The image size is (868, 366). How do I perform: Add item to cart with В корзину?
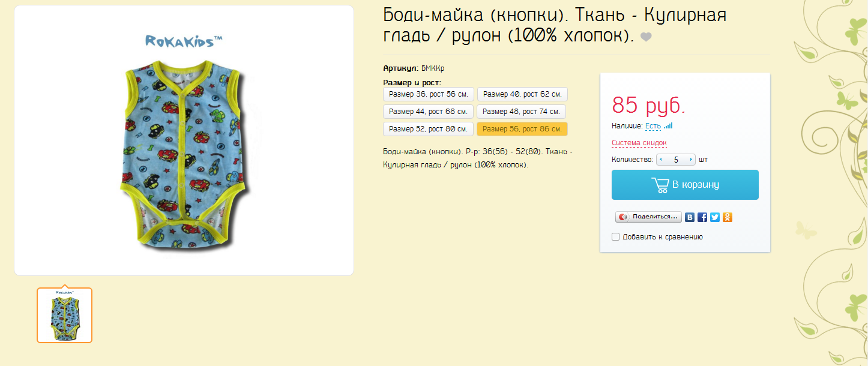685,185
